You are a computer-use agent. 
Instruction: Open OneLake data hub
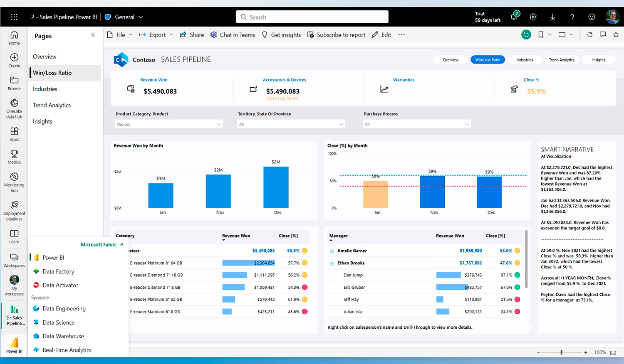click(x=14, y=108)
